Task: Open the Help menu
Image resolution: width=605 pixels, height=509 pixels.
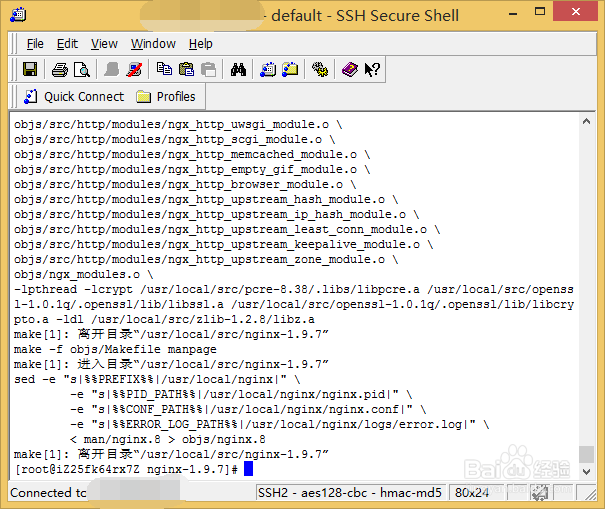Action: coord(201,44)
